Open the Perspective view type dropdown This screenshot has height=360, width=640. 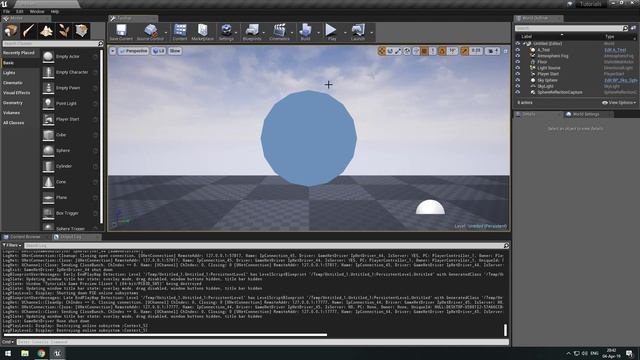(133, 51)
